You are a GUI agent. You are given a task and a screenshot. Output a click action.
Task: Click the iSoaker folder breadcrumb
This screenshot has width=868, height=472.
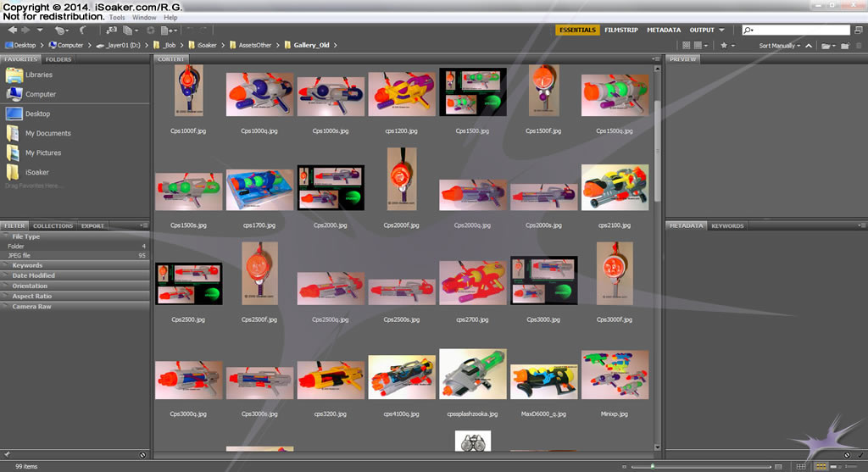pos(203,46)
